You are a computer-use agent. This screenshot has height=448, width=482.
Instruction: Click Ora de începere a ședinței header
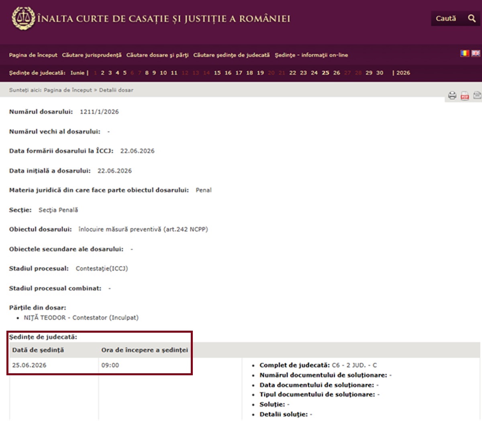[145, 350]
